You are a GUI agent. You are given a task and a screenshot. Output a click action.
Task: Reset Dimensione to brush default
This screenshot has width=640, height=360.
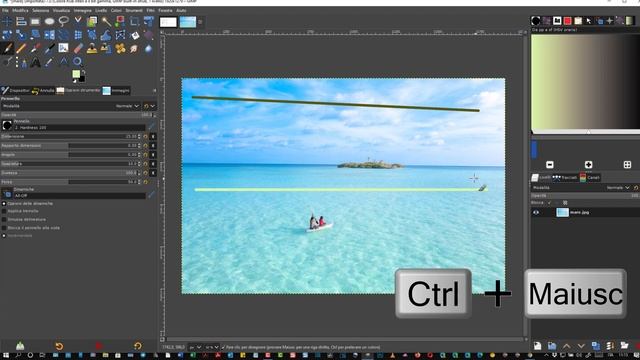pos(146,136)
